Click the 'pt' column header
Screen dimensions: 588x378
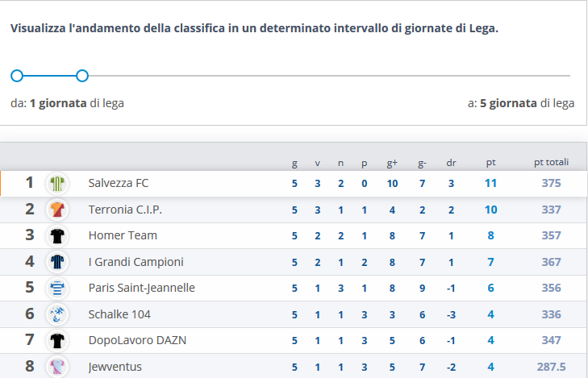490,163
